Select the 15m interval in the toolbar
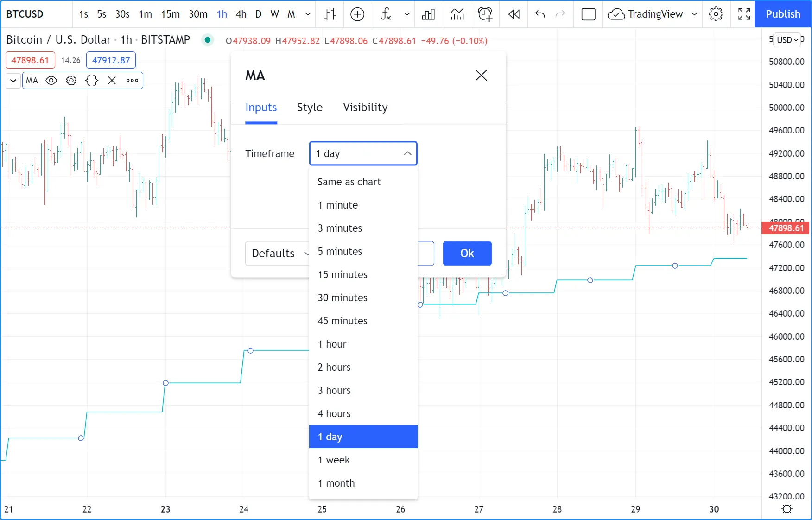The width and height of the screenshot is (812, 520). pos(170,14)
